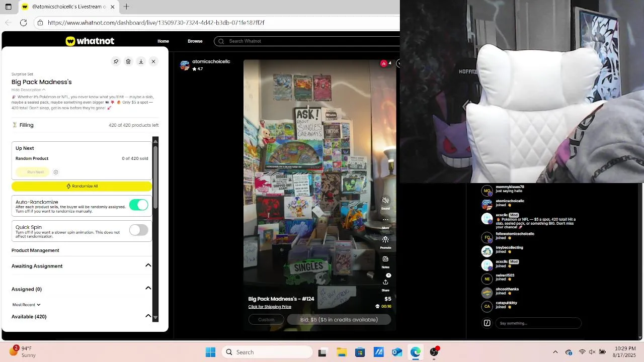This screenshot has height=362, width=644.
Task: View site information lock icon
Action: [x=40, y=23]
